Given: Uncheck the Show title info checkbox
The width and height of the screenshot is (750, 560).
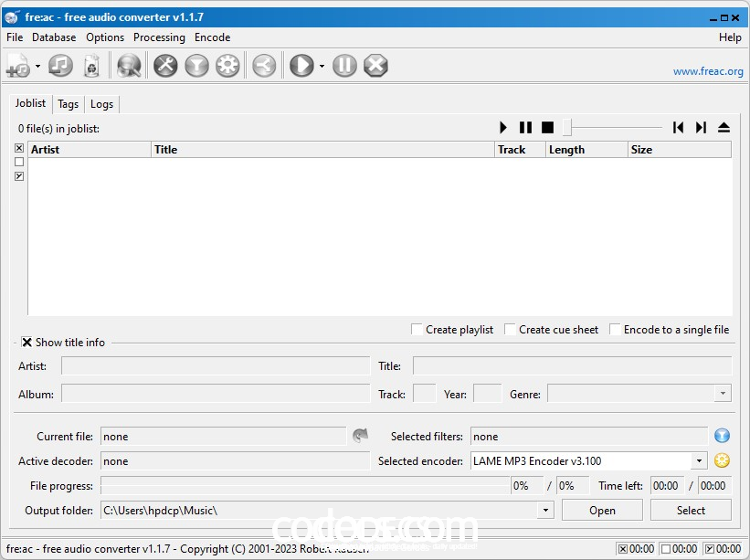Looking at the screenshot, I should point(26,343).
